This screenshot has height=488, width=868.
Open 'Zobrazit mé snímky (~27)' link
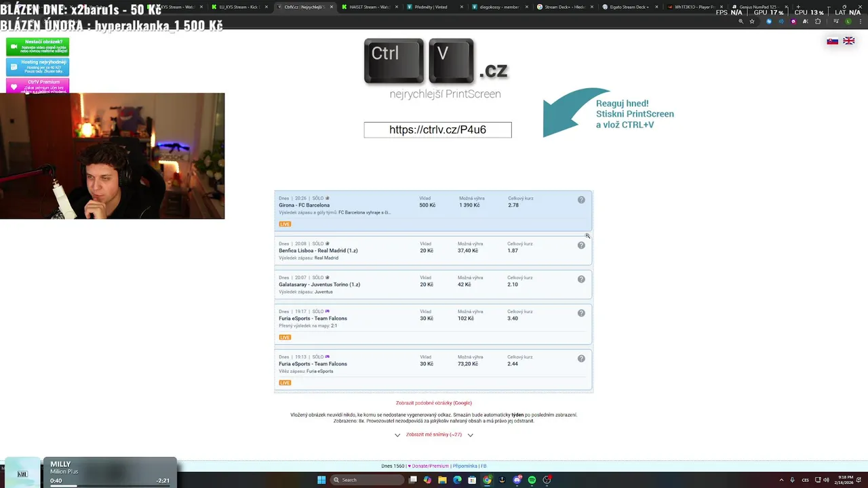(x=434, y=434)
